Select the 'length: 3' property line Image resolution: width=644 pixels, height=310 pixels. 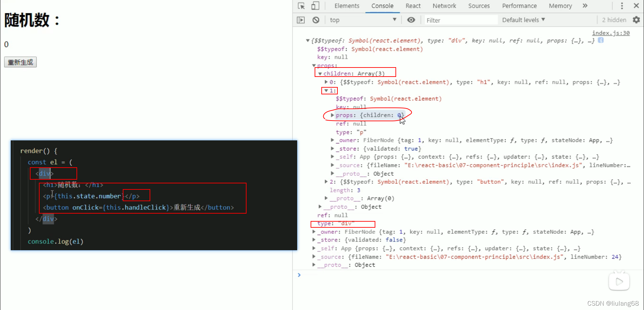click(x=345, y=190)
